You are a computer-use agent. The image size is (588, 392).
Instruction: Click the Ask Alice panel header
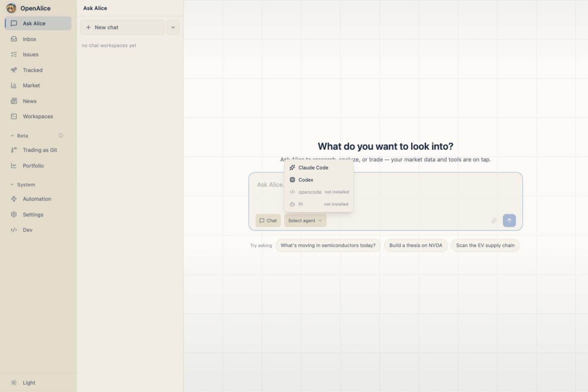coord(95,8)
